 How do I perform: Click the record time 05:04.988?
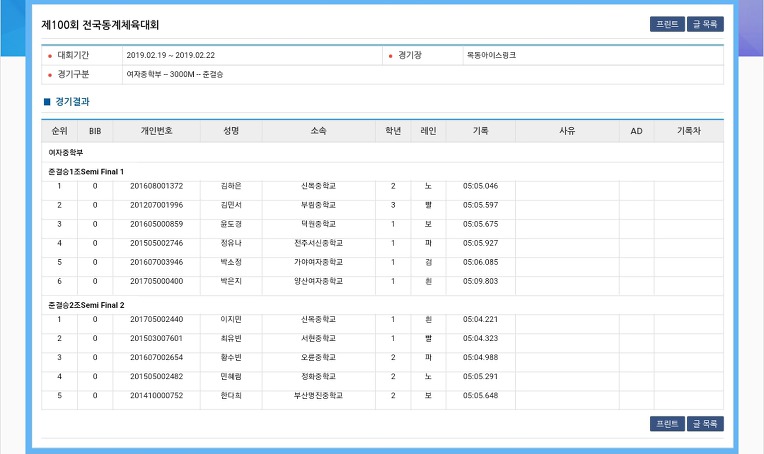click(x=480, y=357)
